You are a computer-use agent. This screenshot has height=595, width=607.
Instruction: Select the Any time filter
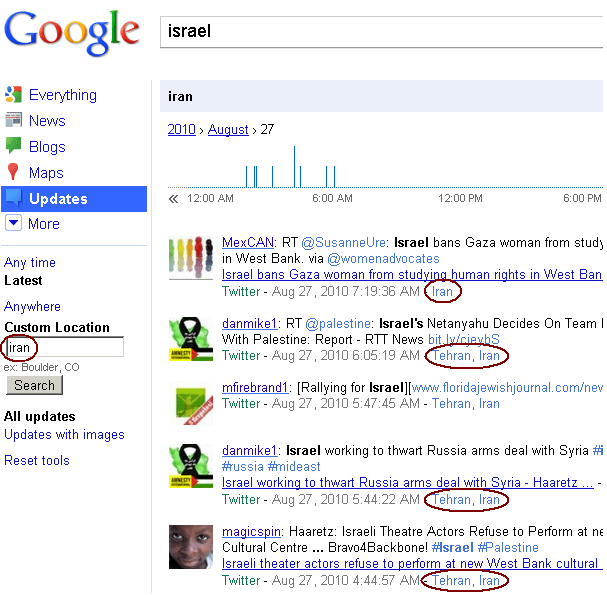pos(30,262)
